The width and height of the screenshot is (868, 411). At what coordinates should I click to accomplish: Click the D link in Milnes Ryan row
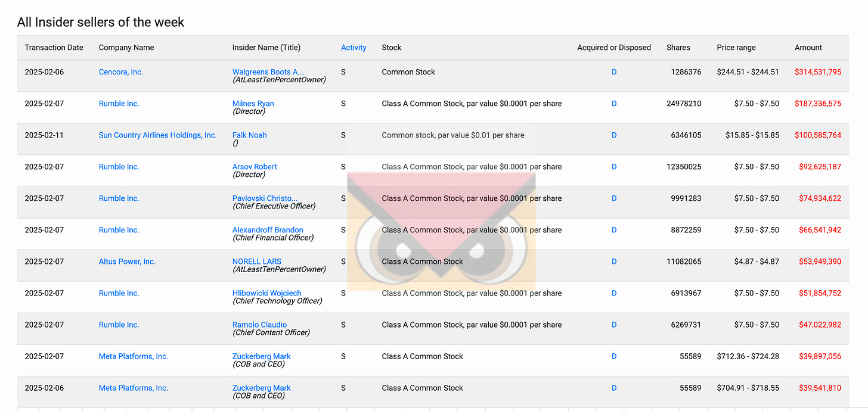click(614, 104)
